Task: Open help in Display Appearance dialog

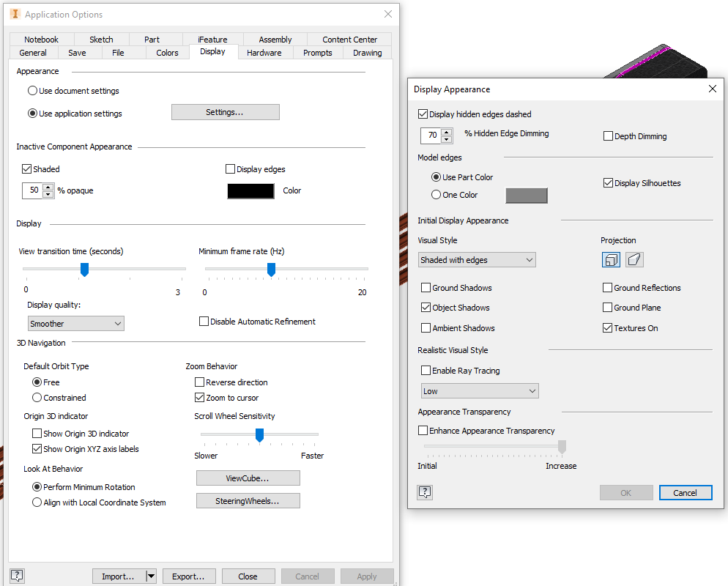Action: click(425, 492)
